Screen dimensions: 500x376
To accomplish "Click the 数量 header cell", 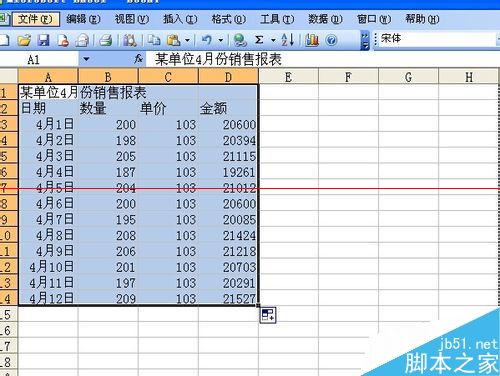I will [x=108, y=108].
